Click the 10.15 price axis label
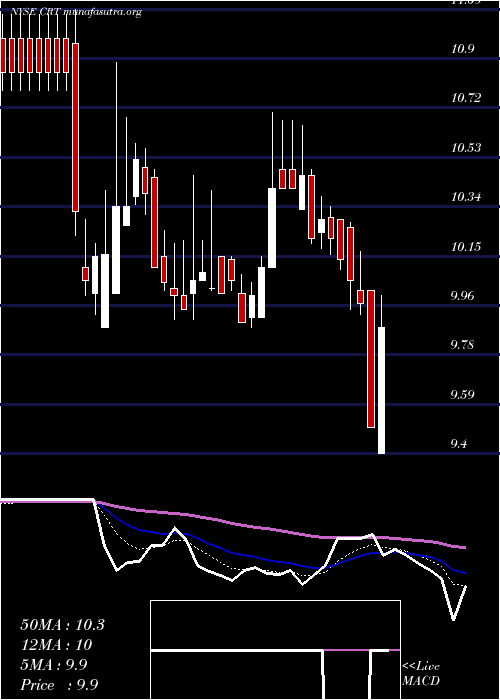This screenshot has width=500, height=700. (467, 246)
